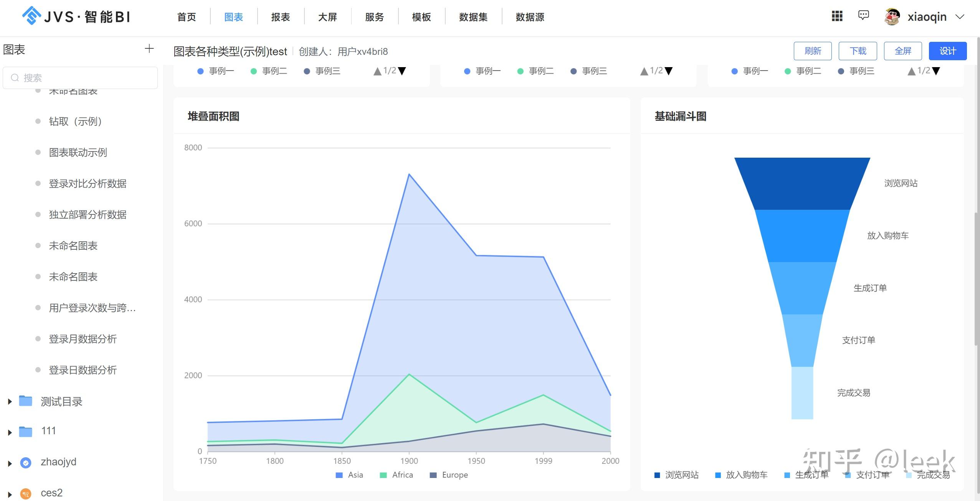Screen dimensions: 980x501
Task: Toggle 事例三 legend in right chart
Action: 856,71
